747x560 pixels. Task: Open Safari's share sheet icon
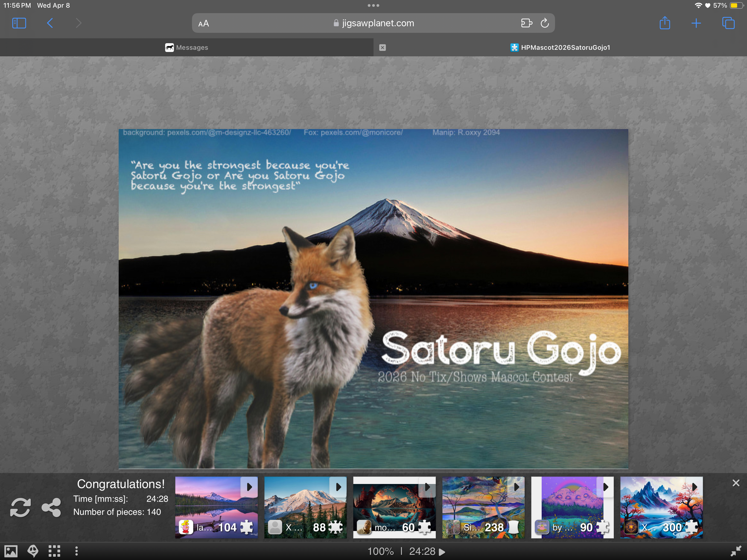point(665,23)
